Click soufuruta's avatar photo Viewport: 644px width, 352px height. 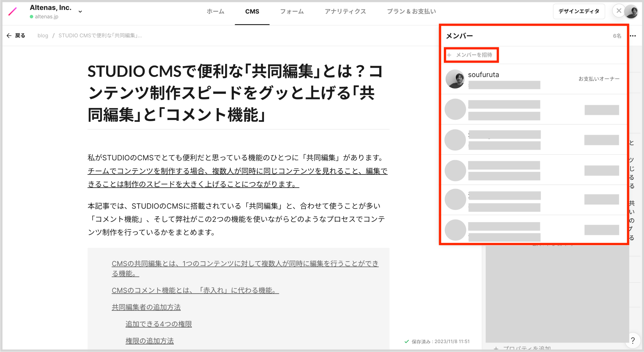tap(455, 79)
